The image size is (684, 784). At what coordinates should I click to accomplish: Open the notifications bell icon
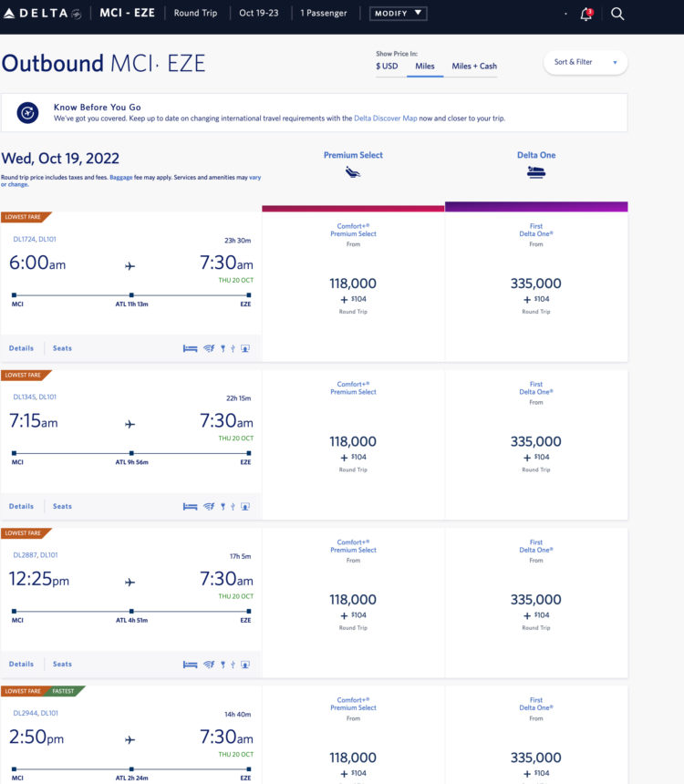tap(586, 15)
